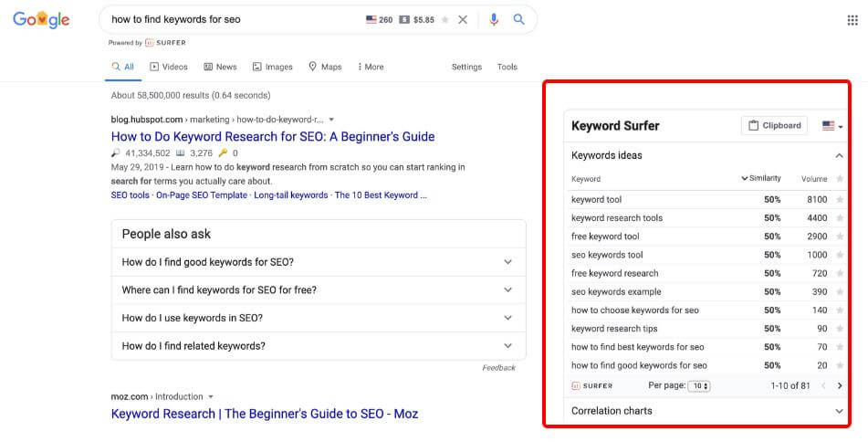This screenshot has width=868, height=442.
Task: Click the Clipboard button in Keyword Surfer
Action: pyautogui.click(x=775, y=126)
